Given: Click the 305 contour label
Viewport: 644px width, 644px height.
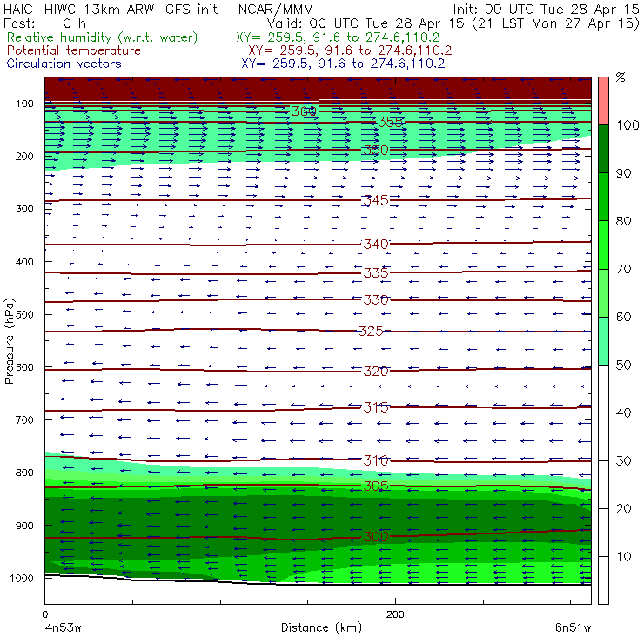Looking at the screenshot, I should tap(376, 486).
